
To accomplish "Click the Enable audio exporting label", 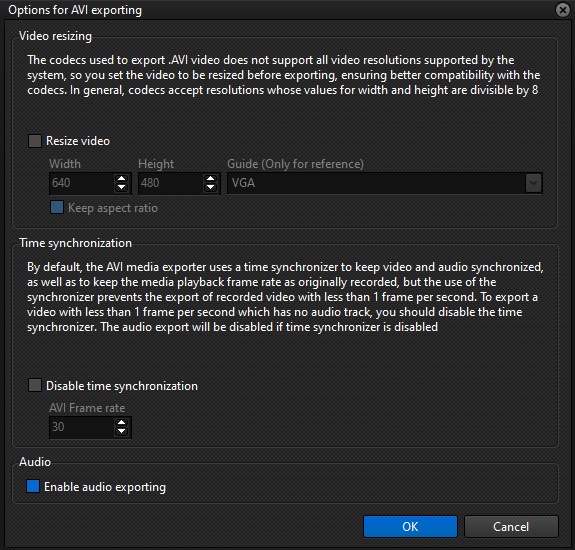I will click(x=105, y=487).
